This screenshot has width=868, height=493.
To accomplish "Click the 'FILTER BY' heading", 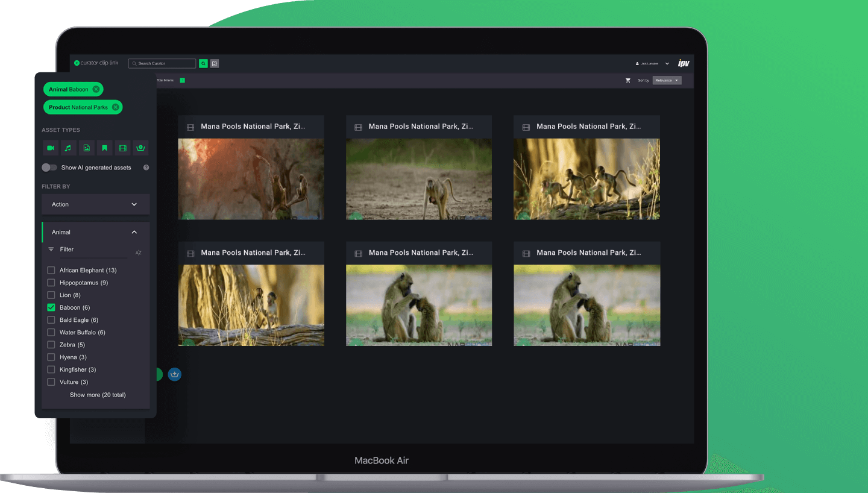I will point(56,187).
